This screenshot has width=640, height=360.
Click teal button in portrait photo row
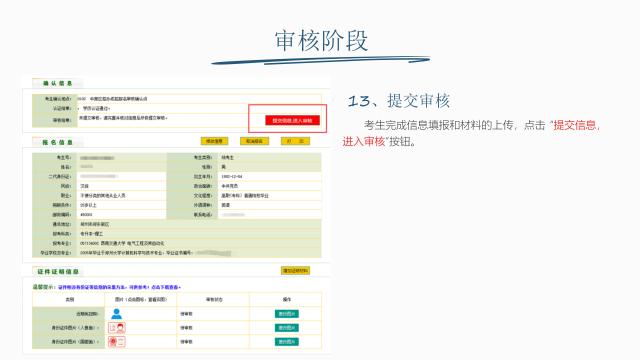click(x=287, y=314)
